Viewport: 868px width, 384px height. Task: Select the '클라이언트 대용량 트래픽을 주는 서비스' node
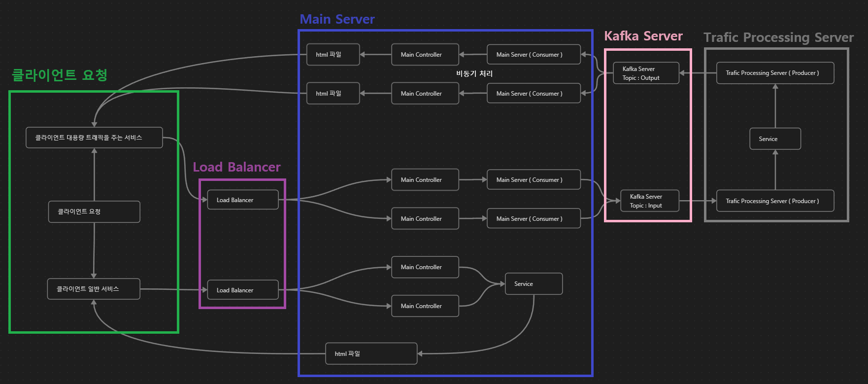(x=94, y=138)
